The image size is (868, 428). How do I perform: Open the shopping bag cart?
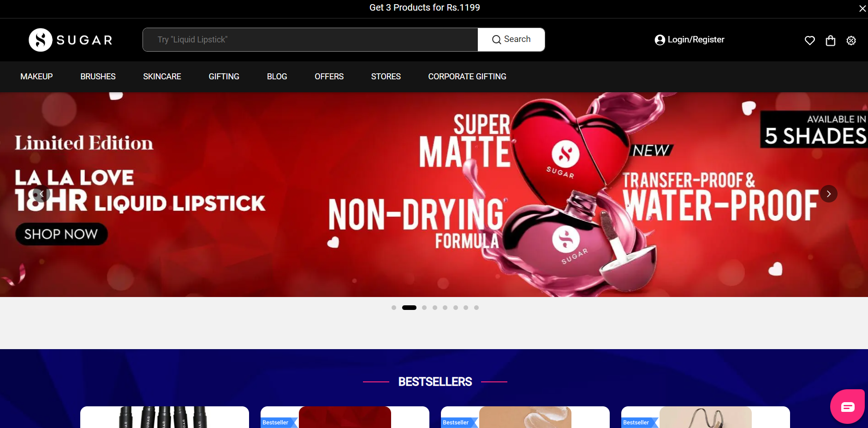[x=830, y=41]
